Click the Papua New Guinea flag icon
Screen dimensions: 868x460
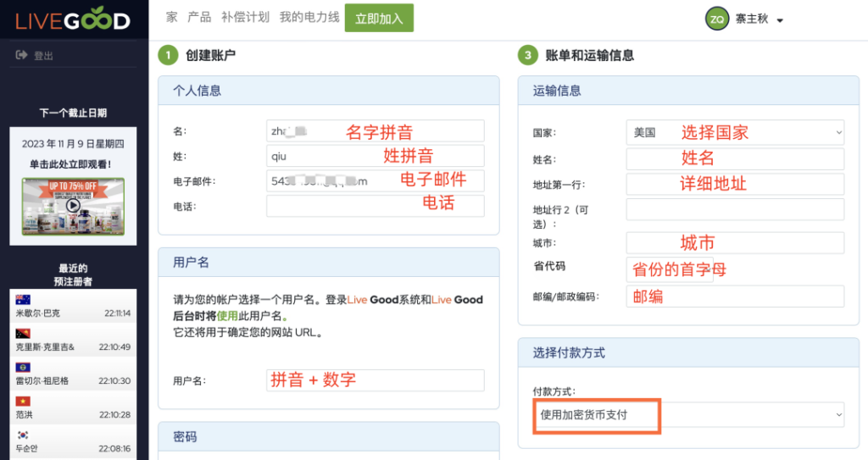tap(23, 333)
